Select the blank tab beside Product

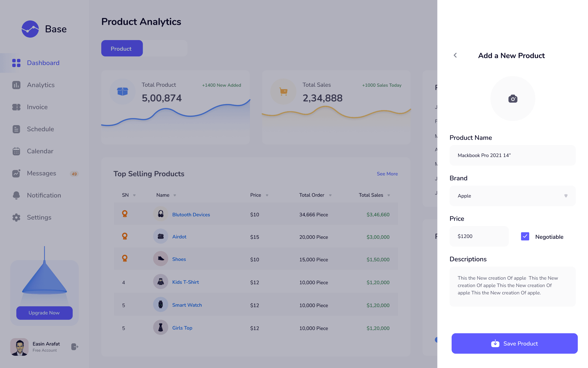pyautogui.click(x=165, y=48)
